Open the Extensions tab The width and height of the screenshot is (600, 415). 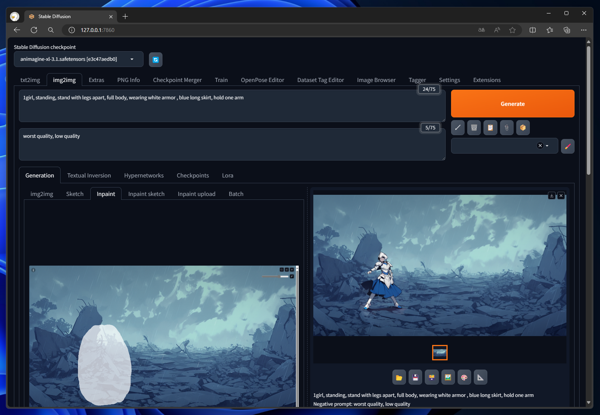pos(487,80)
